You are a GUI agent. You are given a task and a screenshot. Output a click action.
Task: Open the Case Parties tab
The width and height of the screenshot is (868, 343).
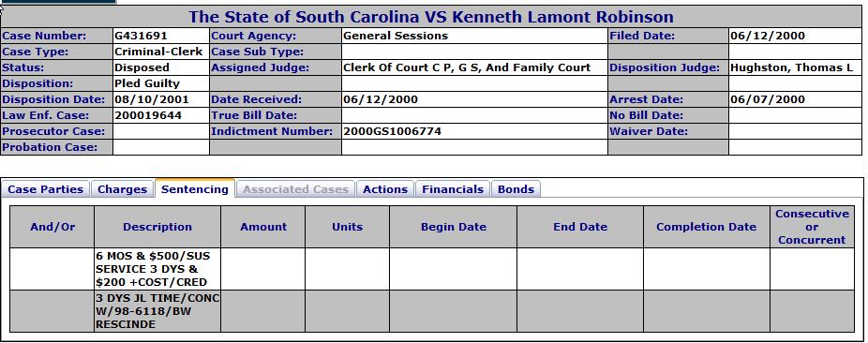coord(45,189)
